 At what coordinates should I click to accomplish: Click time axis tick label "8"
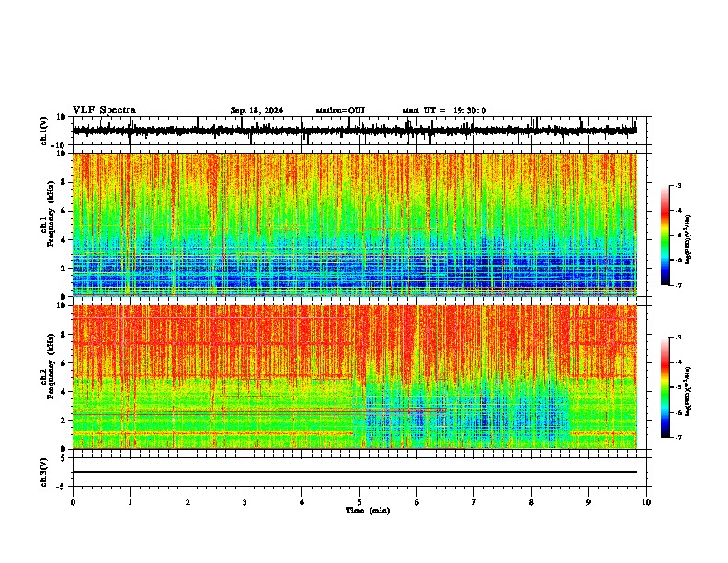(x=531, y=502)
